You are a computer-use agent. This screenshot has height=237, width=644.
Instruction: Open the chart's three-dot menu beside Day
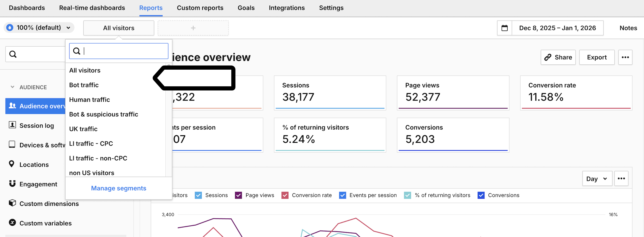point(621,178)
